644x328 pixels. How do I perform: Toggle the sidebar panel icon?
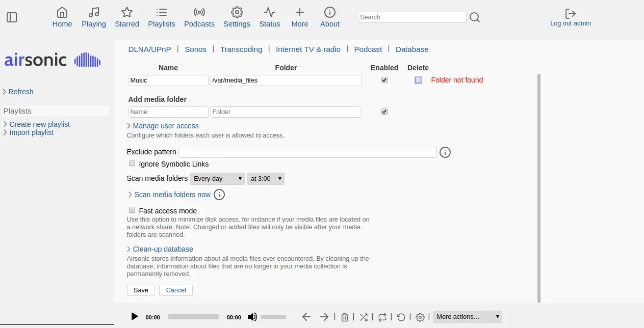[12, 17]
